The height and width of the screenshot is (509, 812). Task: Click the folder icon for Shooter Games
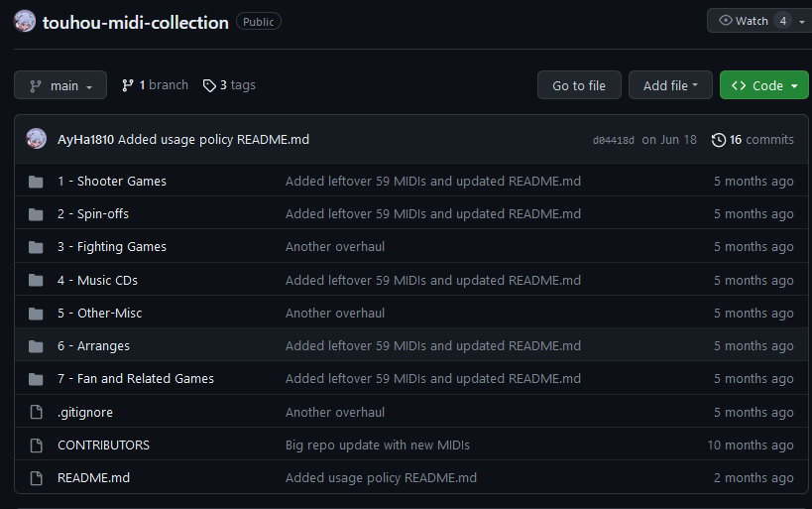tap(37, 182)
